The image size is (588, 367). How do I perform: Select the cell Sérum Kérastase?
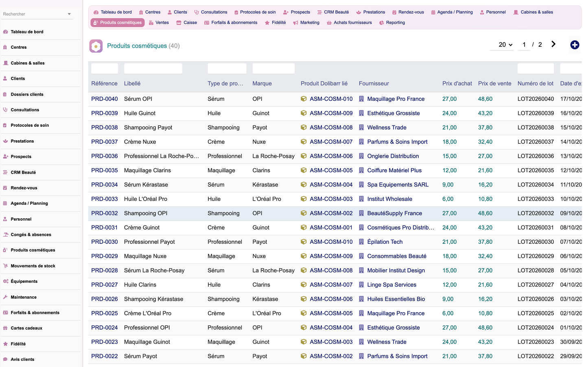(146, 185)
